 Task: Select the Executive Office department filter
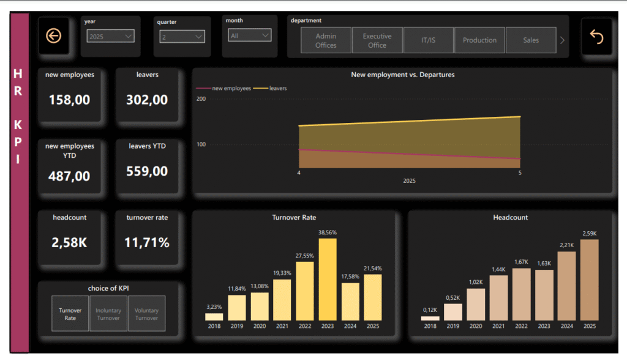coord(377,40)
